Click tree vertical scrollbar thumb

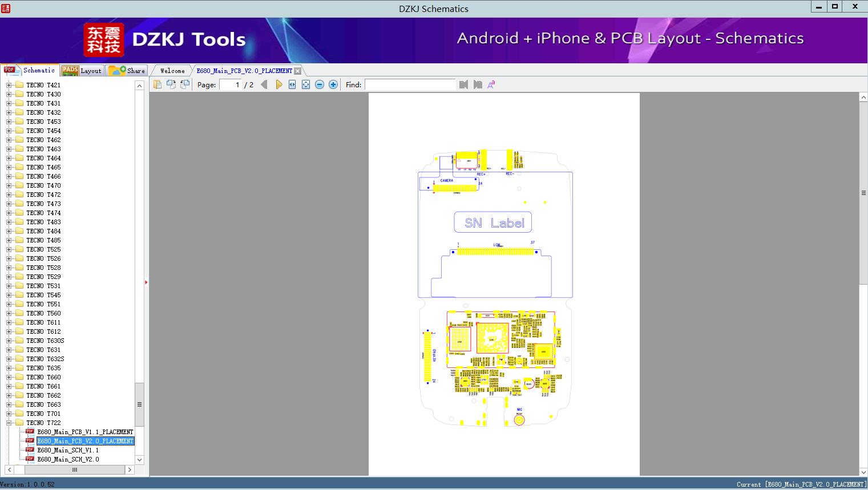pos(139,404)
